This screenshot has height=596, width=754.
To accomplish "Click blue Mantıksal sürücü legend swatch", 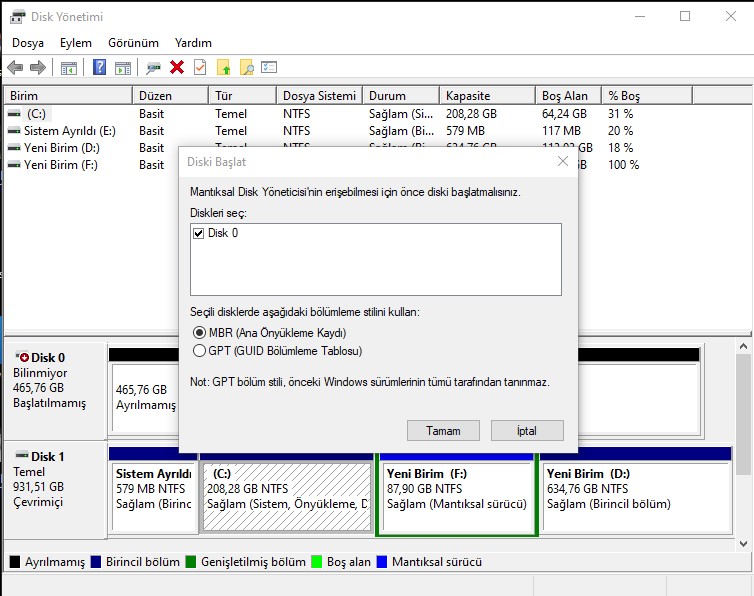I will tap(382, 561).
